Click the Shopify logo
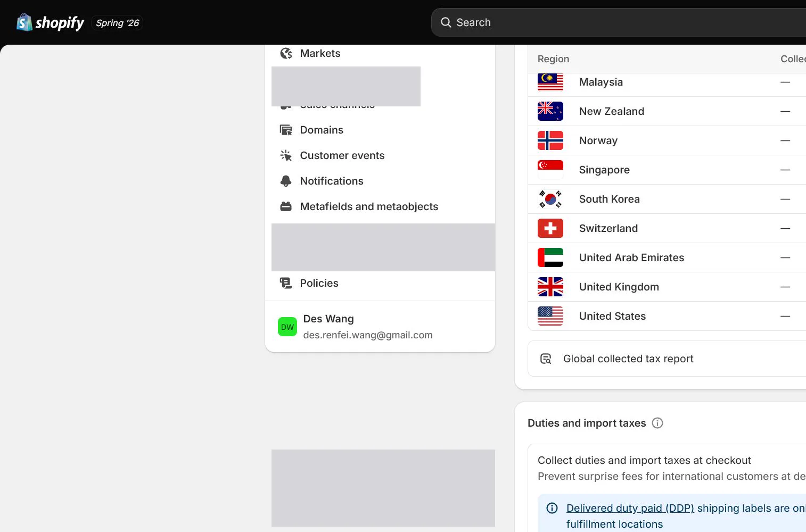 click(50, 22)
